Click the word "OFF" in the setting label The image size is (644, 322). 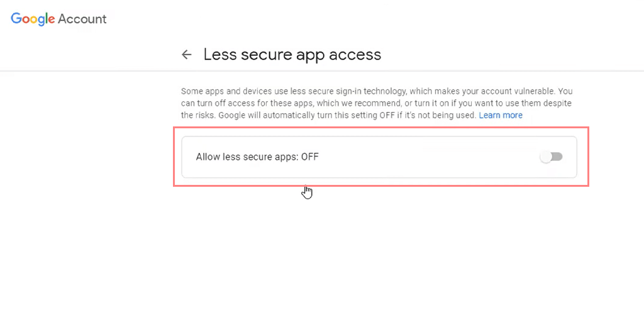[x=310, y=157]
